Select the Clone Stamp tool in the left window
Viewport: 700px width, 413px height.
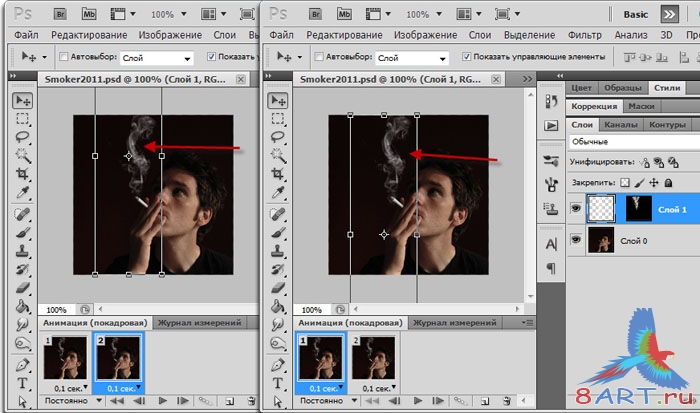pyautogui.click(x=22, y=251)
